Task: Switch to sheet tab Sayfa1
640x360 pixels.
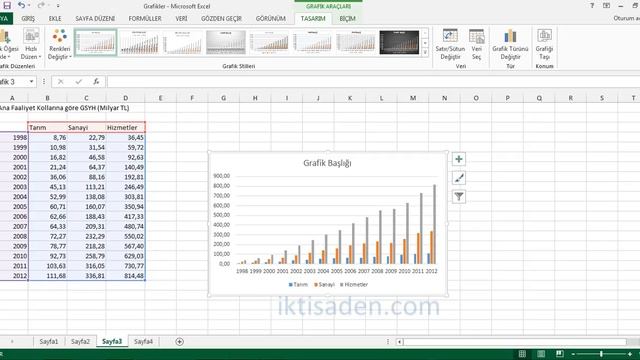Action: (x=49, y=342)
